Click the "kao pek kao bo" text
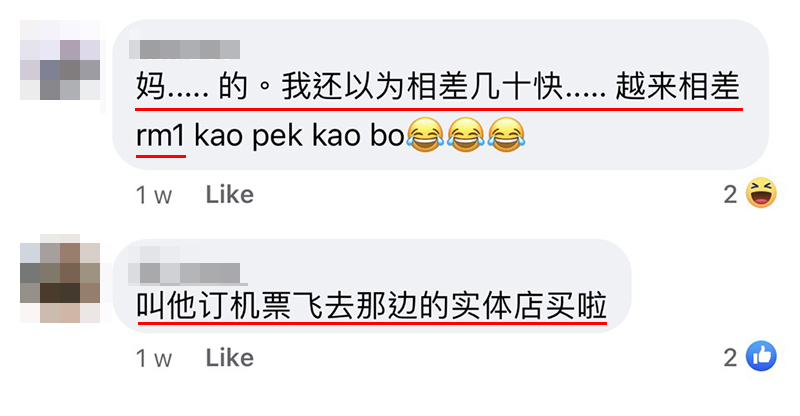 pos(299,136)
